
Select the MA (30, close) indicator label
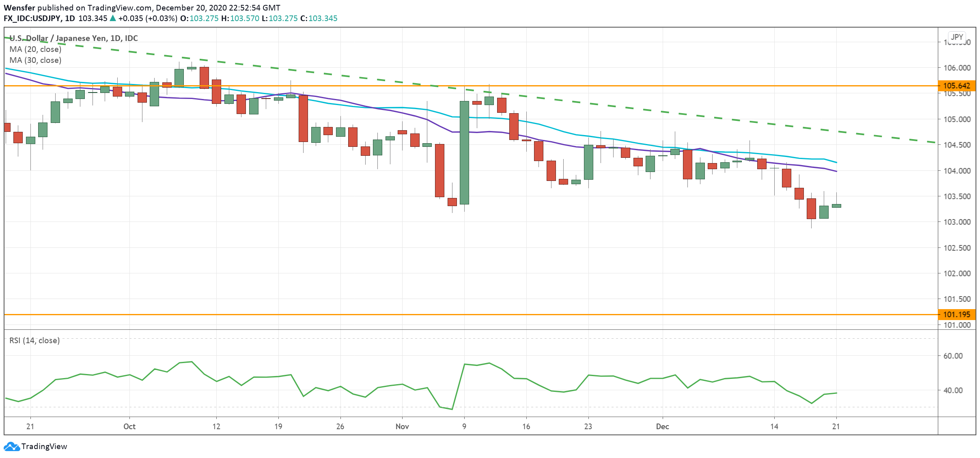[35, 60]
